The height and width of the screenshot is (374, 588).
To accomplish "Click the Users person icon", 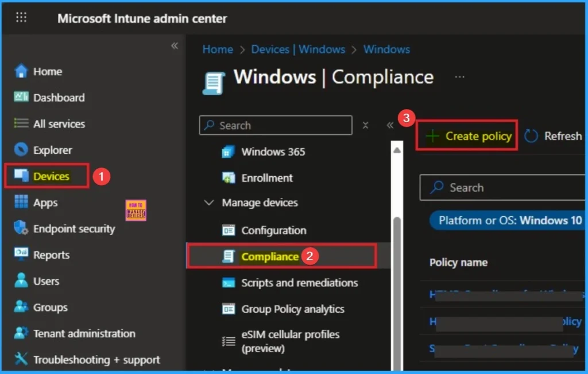I will pos(21,280).
